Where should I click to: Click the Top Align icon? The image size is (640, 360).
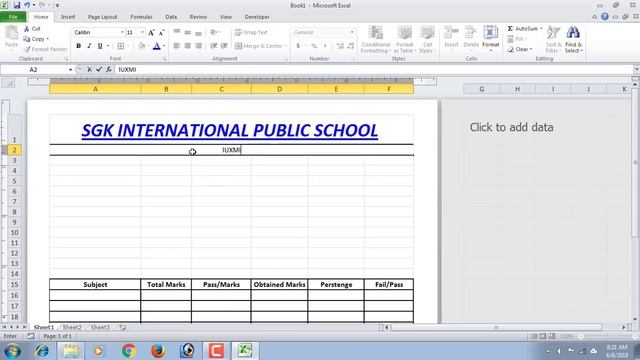(177, 32)
